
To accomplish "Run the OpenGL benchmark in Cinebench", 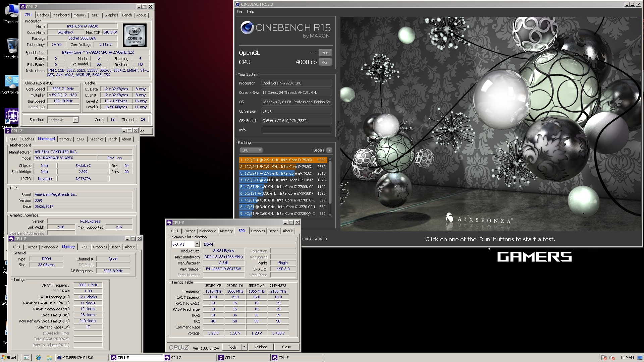I will 325,53.
